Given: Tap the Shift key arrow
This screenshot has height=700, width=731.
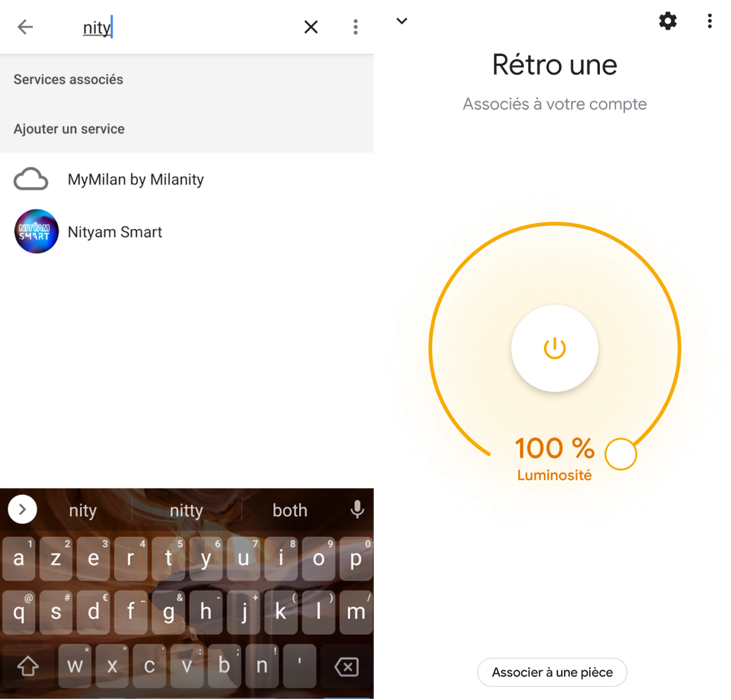Looking at the screenshot, I should (28, 666).
